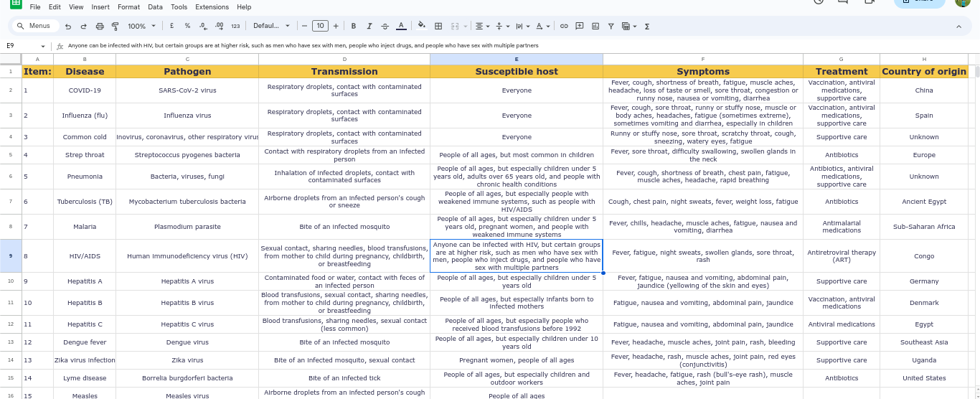The width and height of the screenshot is (980, 399).
Task: Open the View menu
Action: click(x=76, y=6)
